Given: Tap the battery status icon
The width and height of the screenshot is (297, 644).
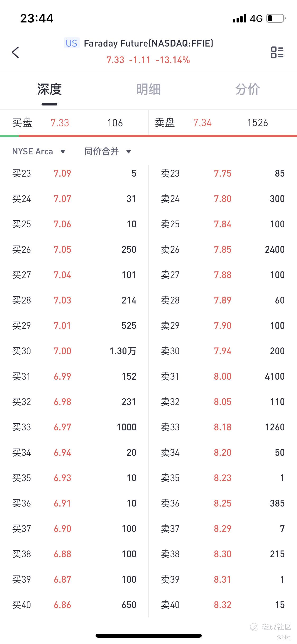Looking at the screenshot, I should coord(276,18).
